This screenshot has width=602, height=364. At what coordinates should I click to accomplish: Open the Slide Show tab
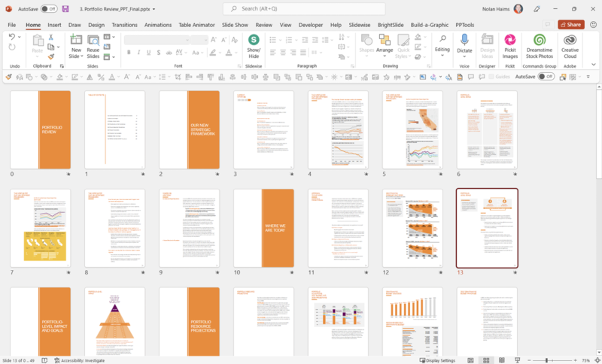235,25
